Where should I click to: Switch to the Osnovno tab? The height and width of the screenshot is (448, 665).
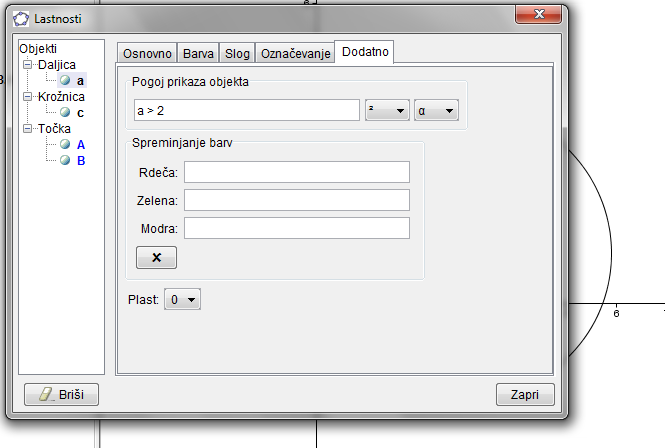[147, 54]
